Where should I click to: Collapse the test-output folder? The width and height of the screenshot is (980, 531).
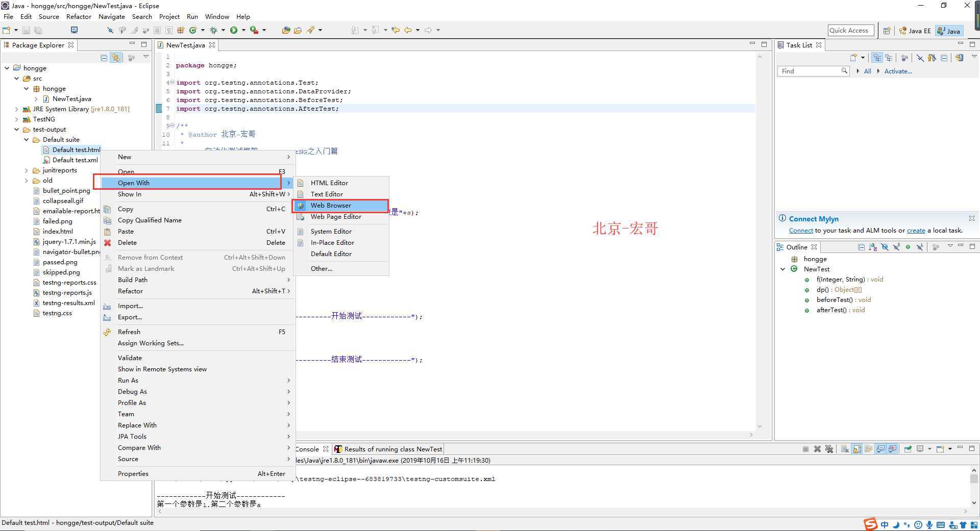click(x=16, y=129)
